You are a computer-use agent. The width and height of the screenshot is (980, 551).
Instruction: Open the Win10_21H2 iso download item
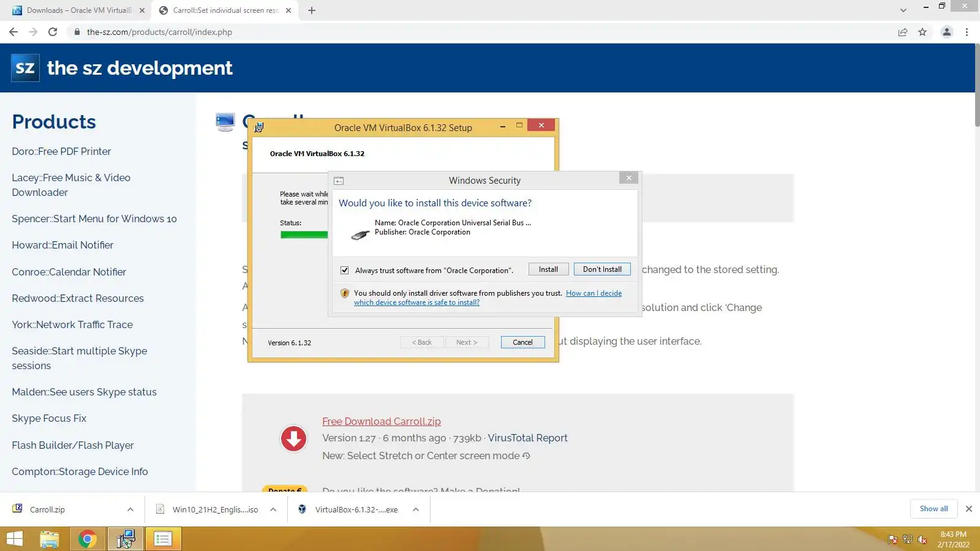pyautogui.click(x=215, y=509)
